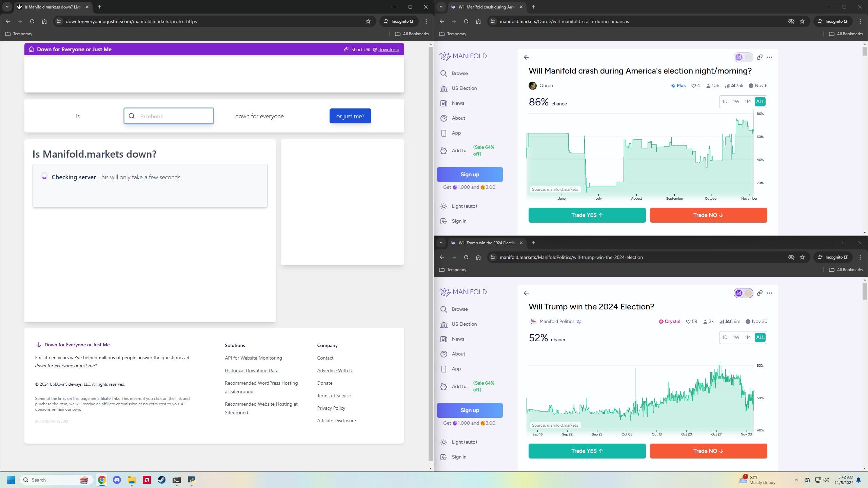
Task: Go back arrow on Trump market page
Action: tap(527, 293)
